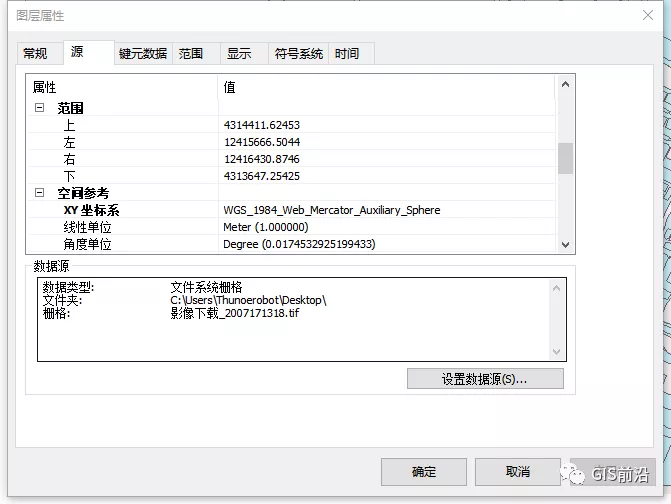Click the property table scroll up arrow
The height and width of the screenshot is (504, 671).
pos(565,84)
